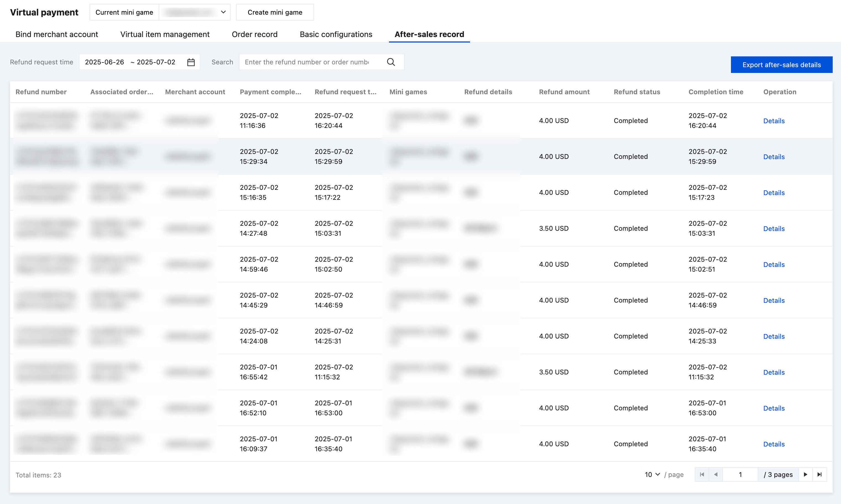
Task: Go to the previous page arrow
Action: pyautogui.click(x=715, y=474)
